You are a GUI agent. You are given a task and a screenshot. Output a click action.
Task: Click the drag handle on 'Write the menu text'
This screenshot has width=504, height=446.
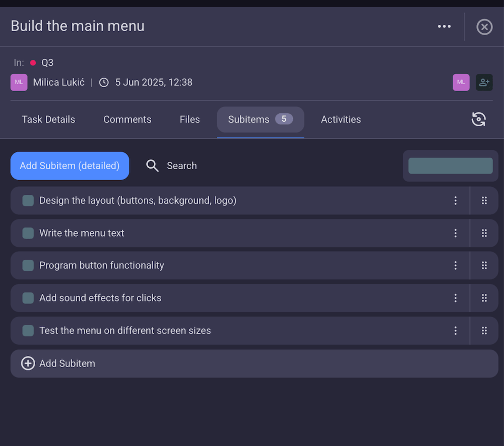point(484,233)
